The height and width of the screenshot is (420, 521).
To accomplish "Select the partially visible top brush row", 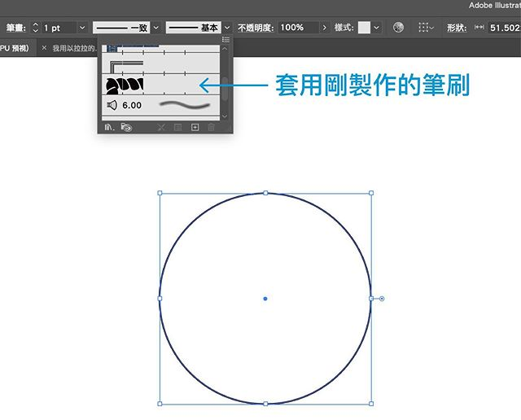I will coord(160,49).
